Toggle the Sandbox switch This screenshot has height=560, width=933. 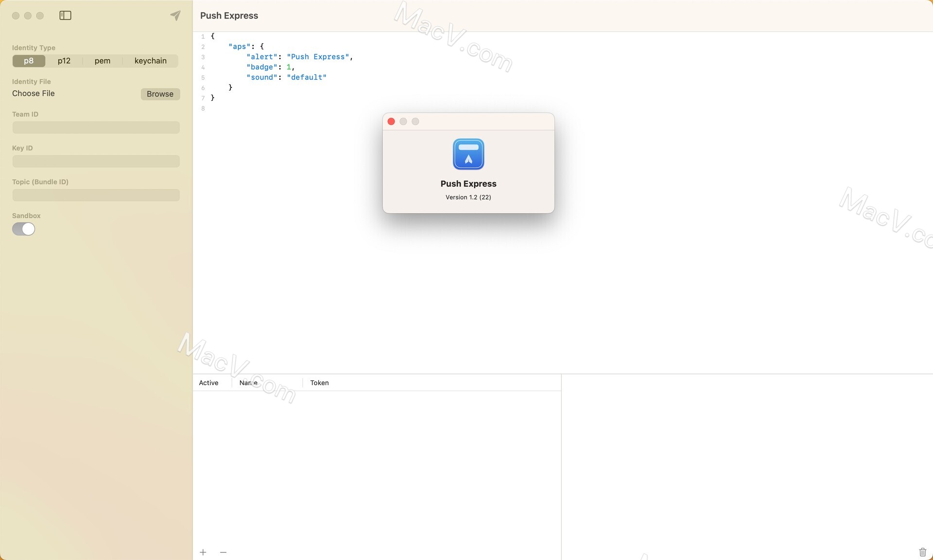point(23,229)
